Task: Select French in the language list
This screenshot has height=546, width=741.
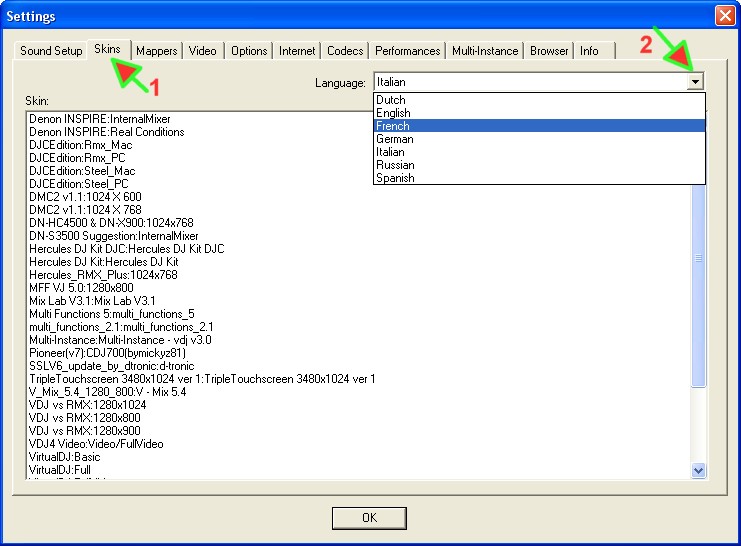Action: click(539, 126)
